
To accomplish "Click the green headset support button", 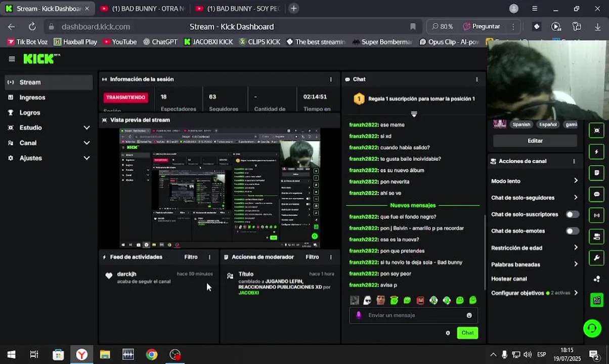I will coord(592,329).
